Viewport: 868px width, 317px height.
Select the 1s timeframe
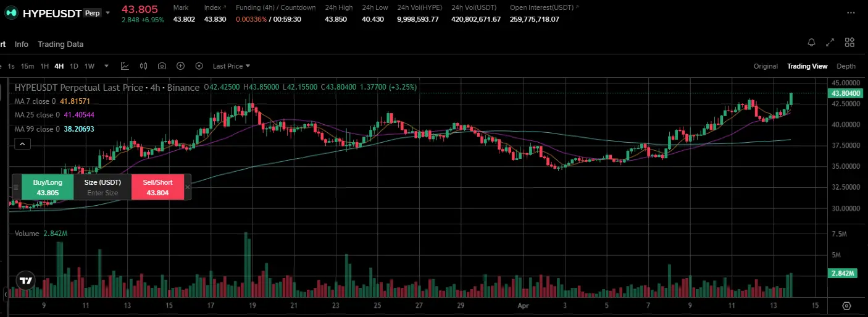(11, 66)
